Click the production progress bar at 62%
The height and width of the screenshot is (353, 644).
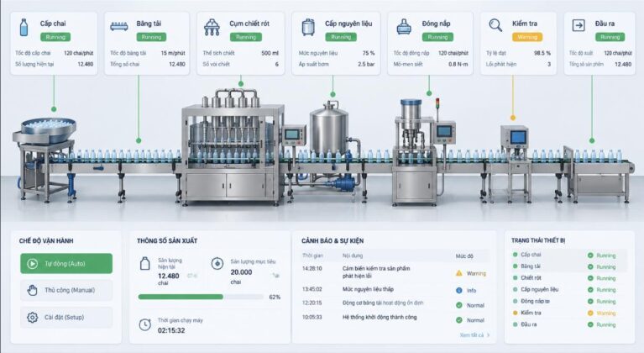click(x=201, y=297)
